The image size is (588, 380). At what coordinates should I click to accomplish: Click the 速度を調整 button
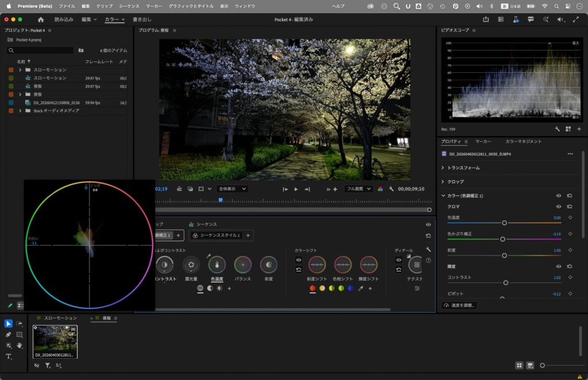459,305
